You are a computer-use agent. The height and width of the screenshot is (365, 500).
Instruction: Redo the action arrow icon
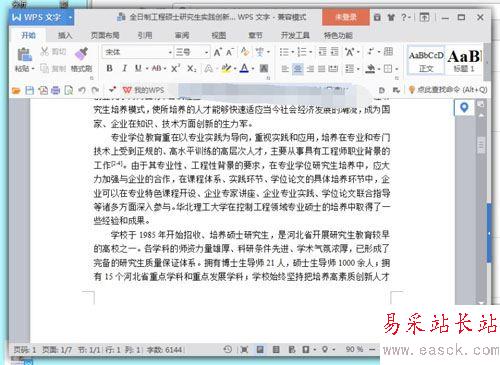(x=95, y=90)
